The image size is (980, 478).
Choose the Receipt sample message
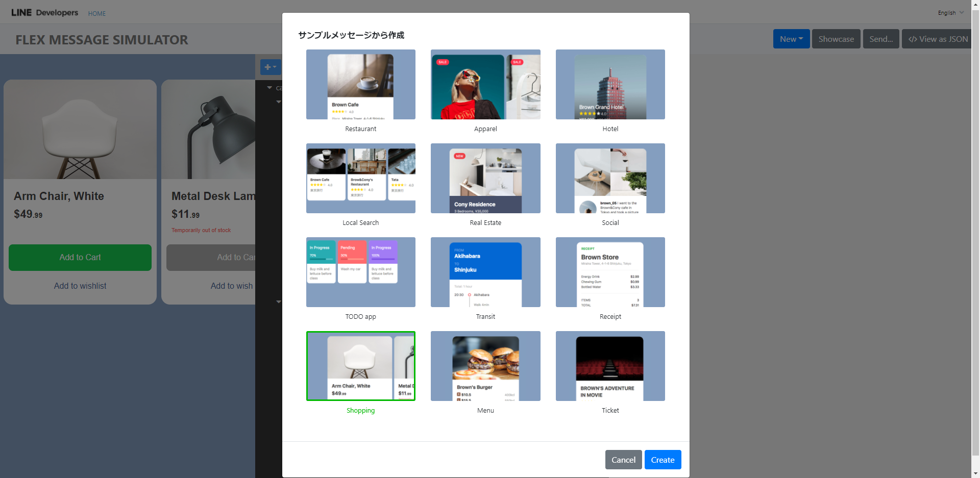(610, 272)
